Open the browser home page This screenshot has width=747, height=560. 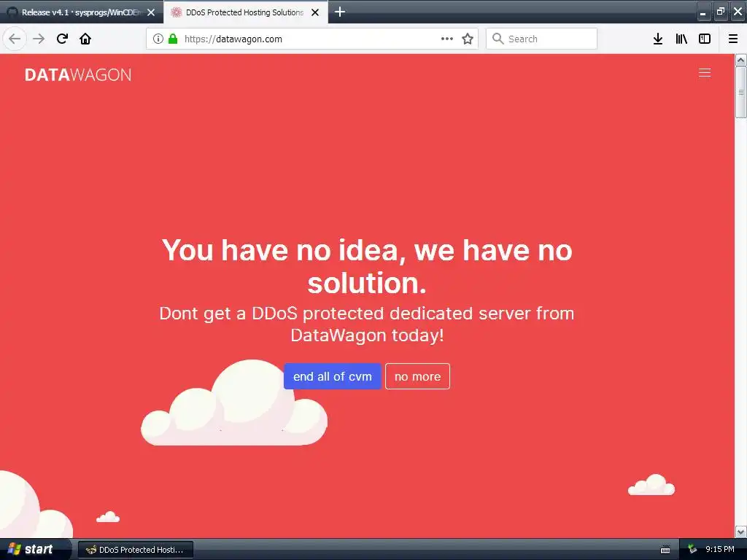pyautogui.click(x=85, y=39)
